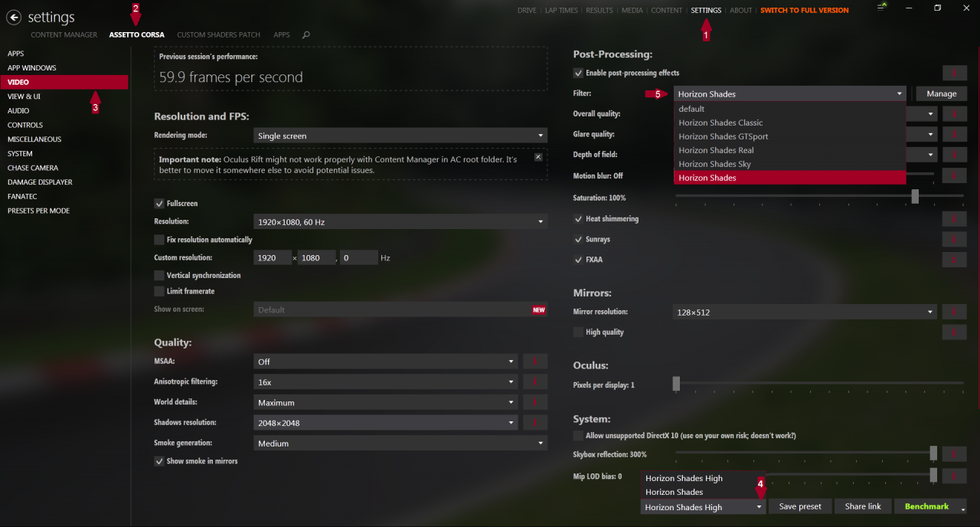This screenshot has width=980, height=527.
Task: Switch to the Custom Shaders Patch tab
Action: point(218,35)
